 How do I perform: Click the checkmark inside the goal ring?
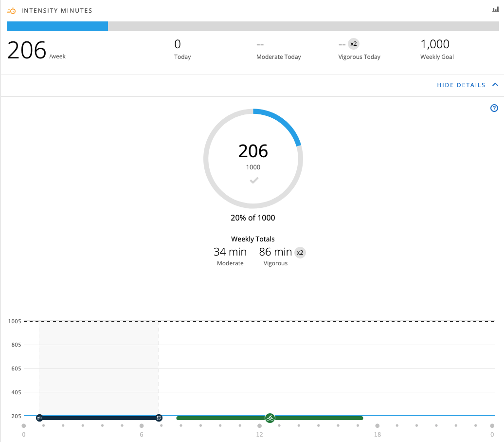(253, 181)
